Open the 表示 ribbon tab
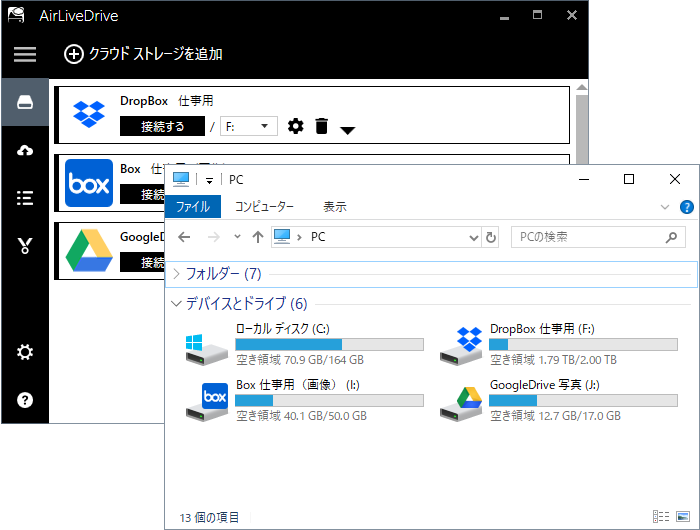Viewport: 700px width, 530px height. (x=334, y=207)
